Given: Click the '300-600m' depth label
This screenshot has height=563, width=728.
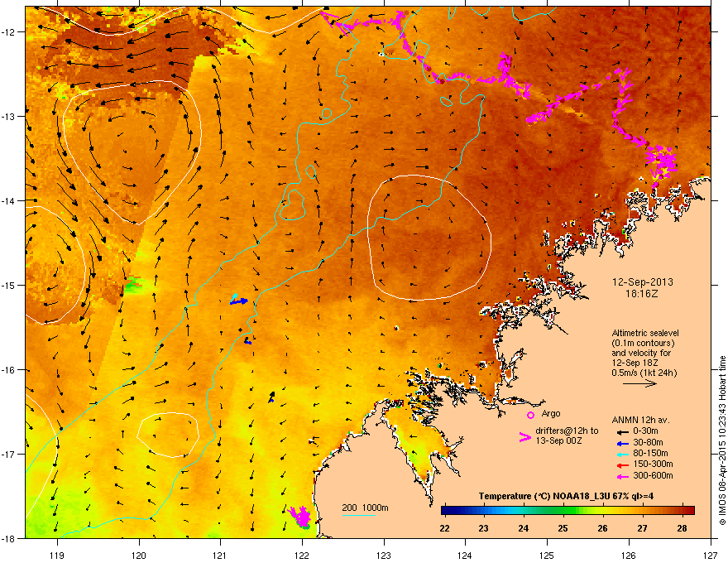Looking at the screenshot, I should coord(654,475).
